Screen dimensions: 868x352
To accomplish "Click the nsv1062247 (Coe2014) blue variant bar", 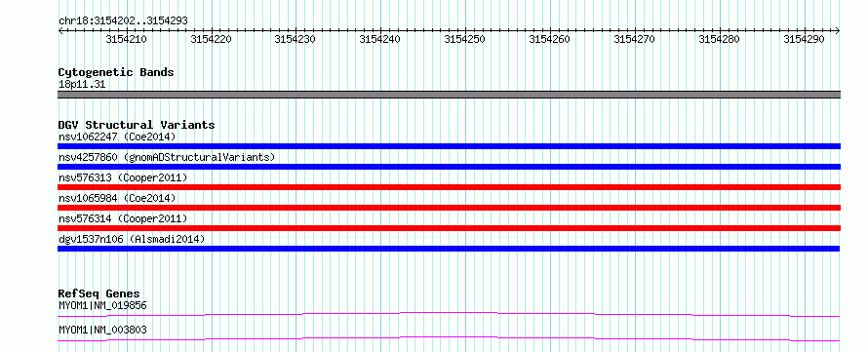I will [x=449, y=146].
